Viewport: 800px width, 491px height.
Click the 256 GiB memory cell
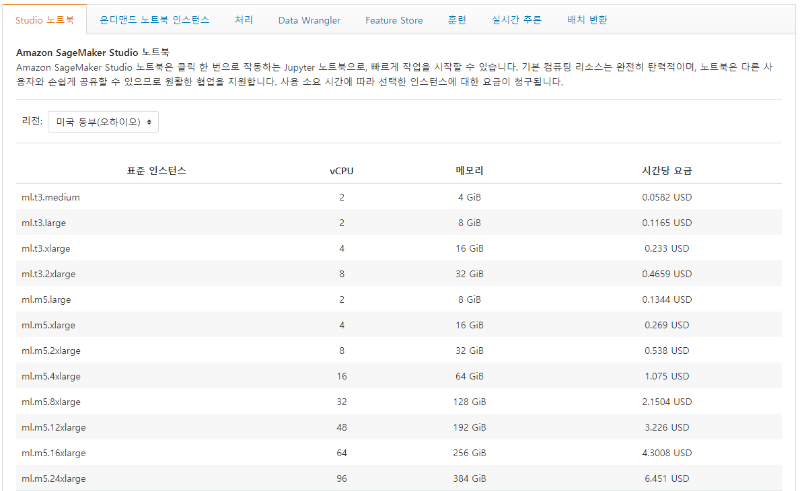[469, 453]
